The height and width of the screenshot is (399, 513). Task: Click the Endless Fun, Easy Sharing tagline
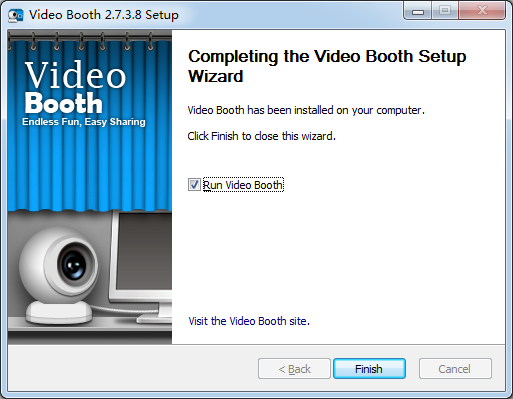84,122
